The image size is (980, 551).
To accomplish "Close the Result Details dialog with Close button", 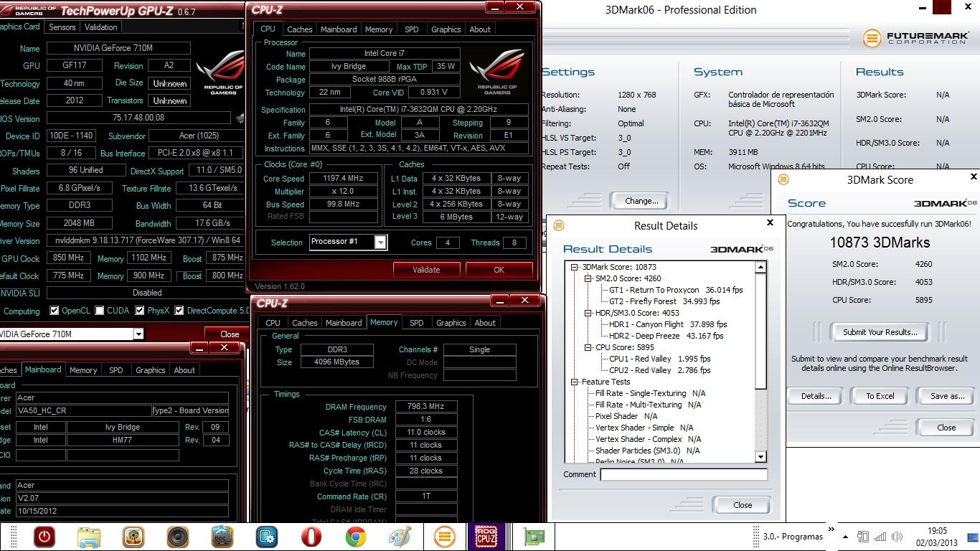I will (x=743, y=505).
